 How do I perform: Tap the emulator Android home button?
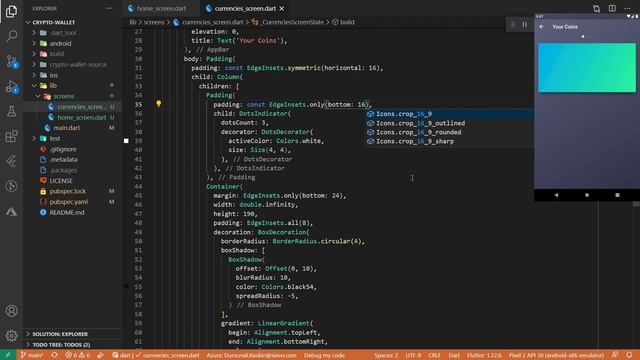coord(587,195)
